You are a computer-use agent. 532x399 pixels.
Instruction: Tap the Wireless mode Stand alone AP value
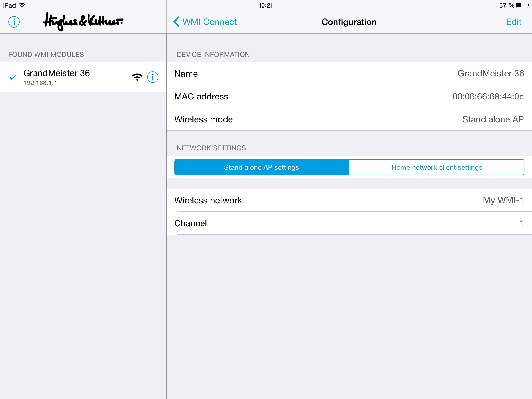pyautogui.click(x=492, y=119)
